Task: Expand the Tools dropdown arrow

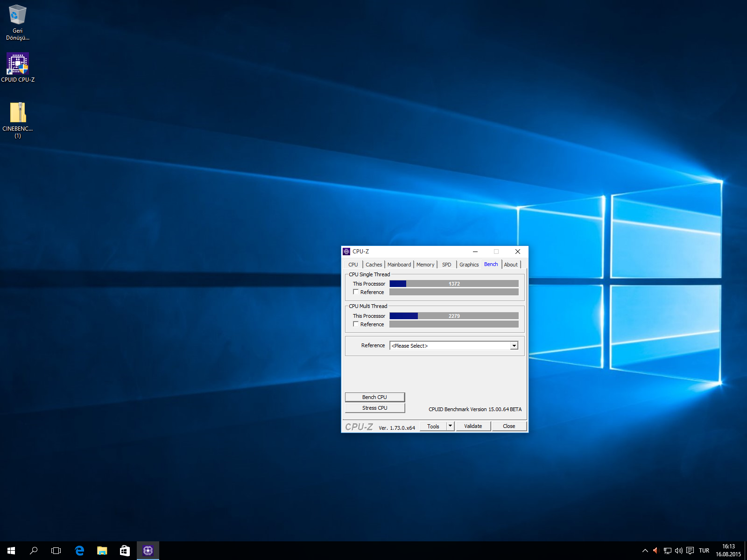Action: 451,426
